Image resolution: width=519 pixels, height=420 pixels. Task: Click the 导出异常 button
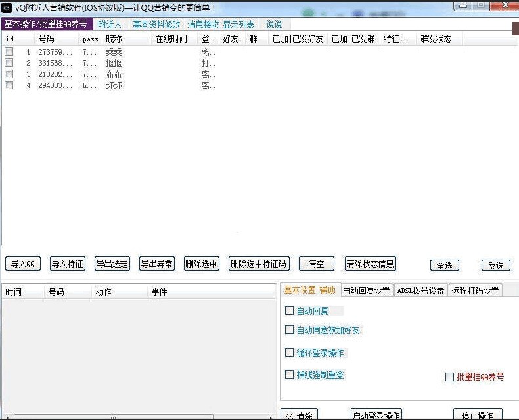point(157,264)
